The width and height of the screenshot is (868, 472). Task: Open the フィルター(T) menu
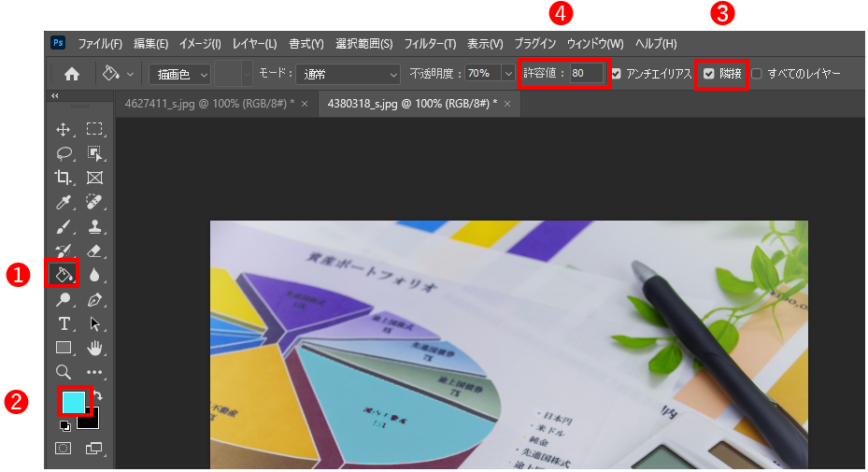click(x=430, y=44)
